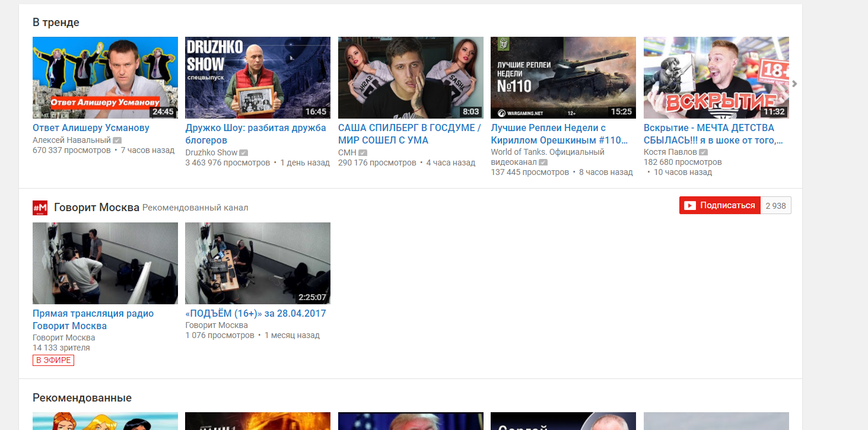Open 'Лучшие реплеи недели №110' tank thumbnail
This screenshot has height=430, width=868.
(563, 78)
